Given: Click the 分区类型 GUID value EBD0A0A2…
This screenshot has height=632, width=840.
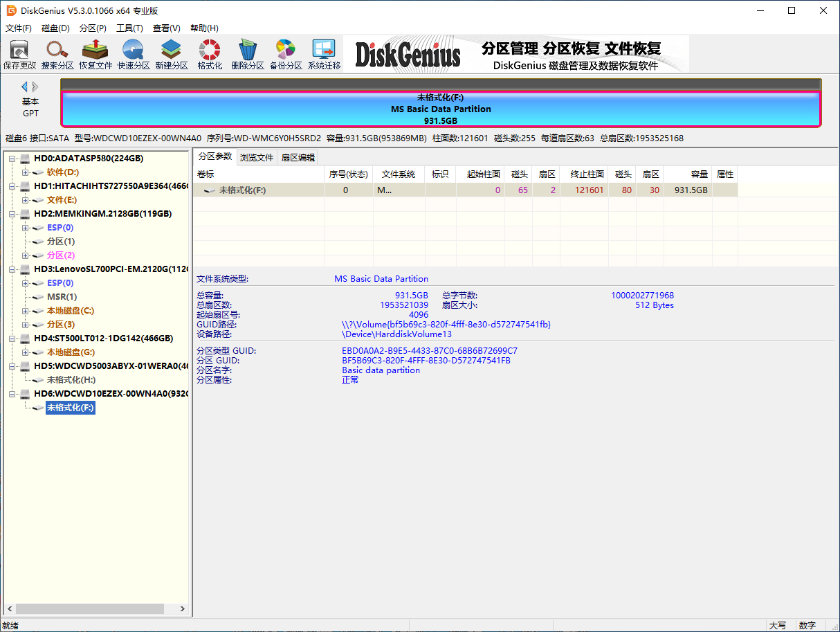Looking at the screenshot, I should tap(430, 351).
